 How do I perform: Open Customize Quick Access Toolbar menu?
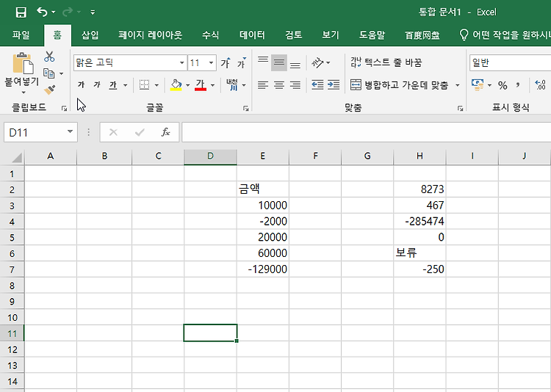coord(93,12)
